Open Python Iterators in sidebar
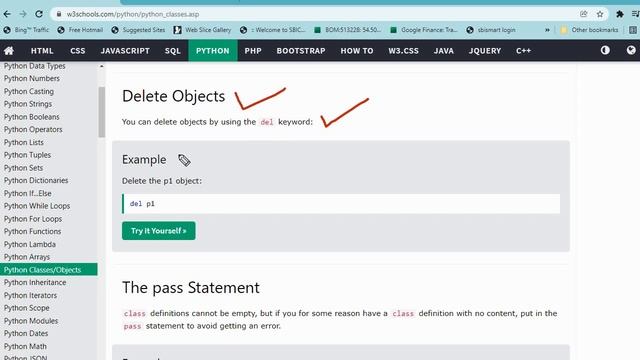 point(31,296)
